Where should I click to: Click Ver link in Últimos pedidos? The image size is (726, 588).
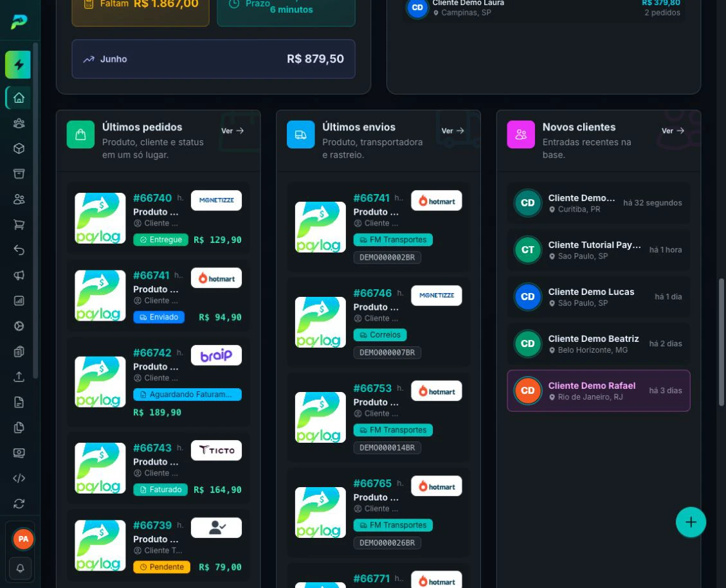232,131
